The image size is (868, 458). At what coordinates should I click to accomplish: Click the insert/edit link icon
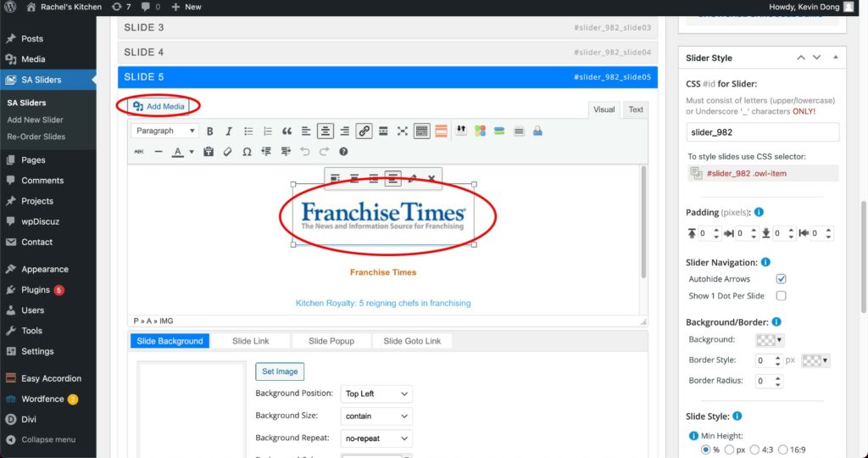[x=364, y=131]
